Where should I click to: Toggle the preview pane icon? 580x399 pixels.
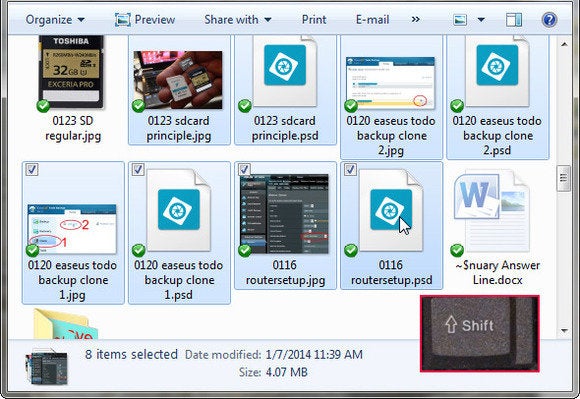tap(514, 20)
